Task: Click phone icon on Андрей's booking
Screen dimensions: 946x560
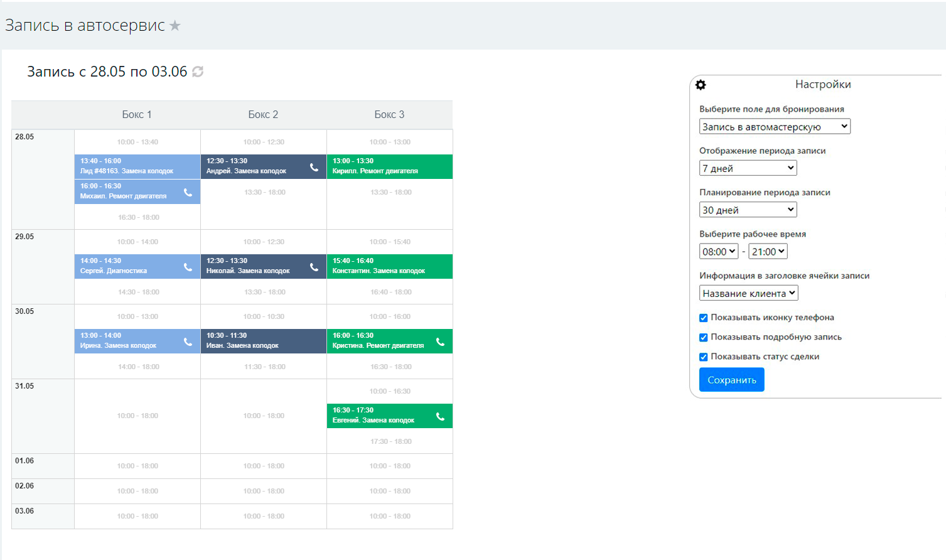Action: pyautogui.click(x=314, y=167)
